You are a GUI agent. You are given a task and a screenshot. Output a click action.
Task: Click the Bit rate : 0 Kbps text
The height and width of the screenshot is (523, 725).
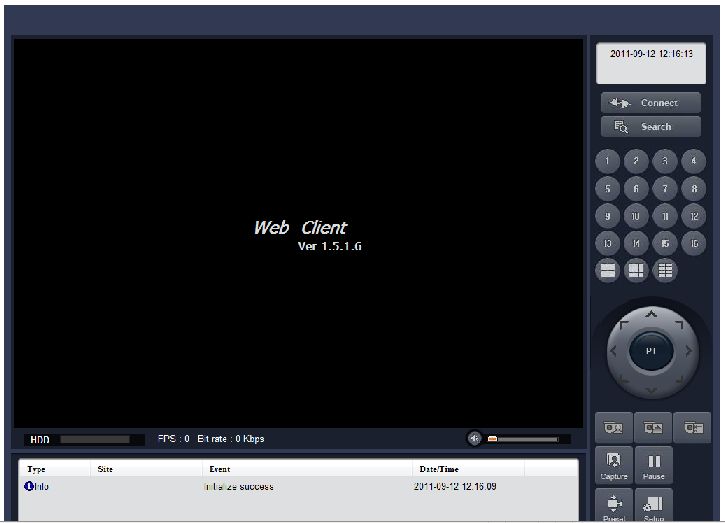click(231, 438)
